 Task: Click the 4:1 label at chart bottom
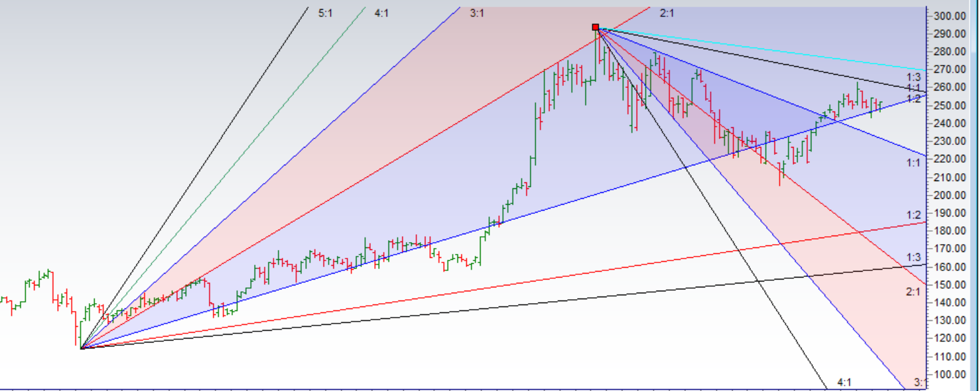pyautogui.click(x=844, y=382)
